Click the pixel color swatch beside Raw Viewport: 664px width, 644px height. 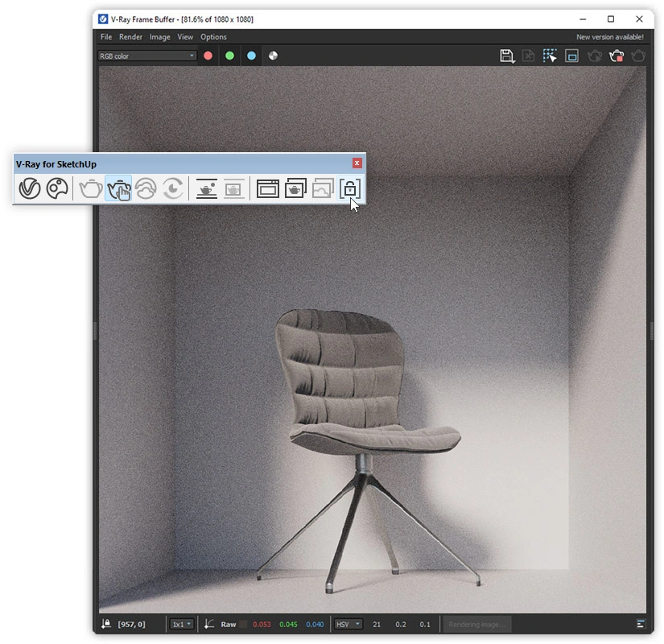click(245, 624)
